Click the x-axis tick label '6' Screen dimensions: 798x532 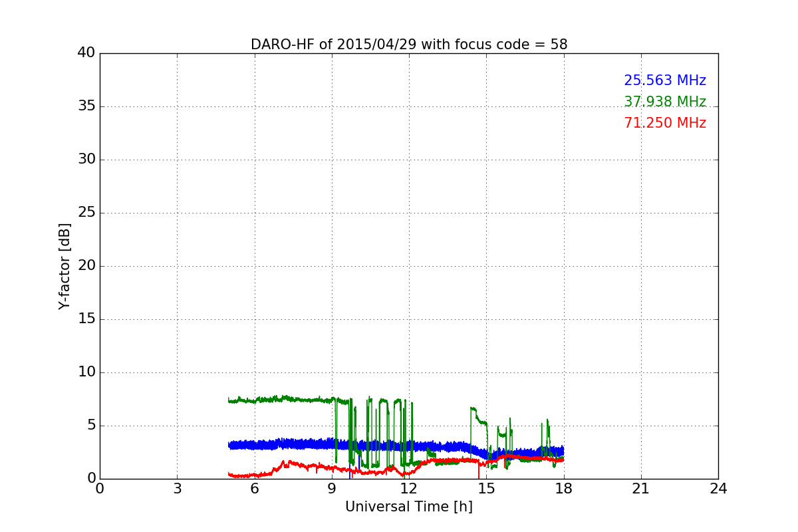254,489
